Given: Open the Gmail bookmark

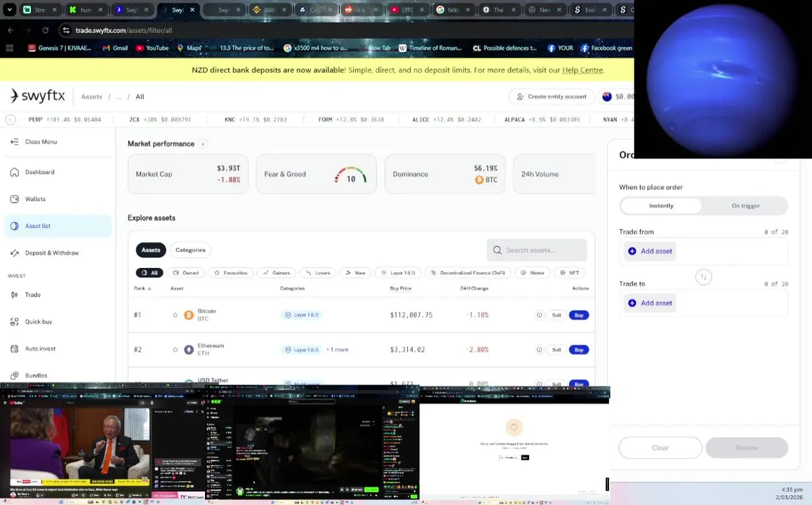Looking at the screenshot, I should [115, 48].
